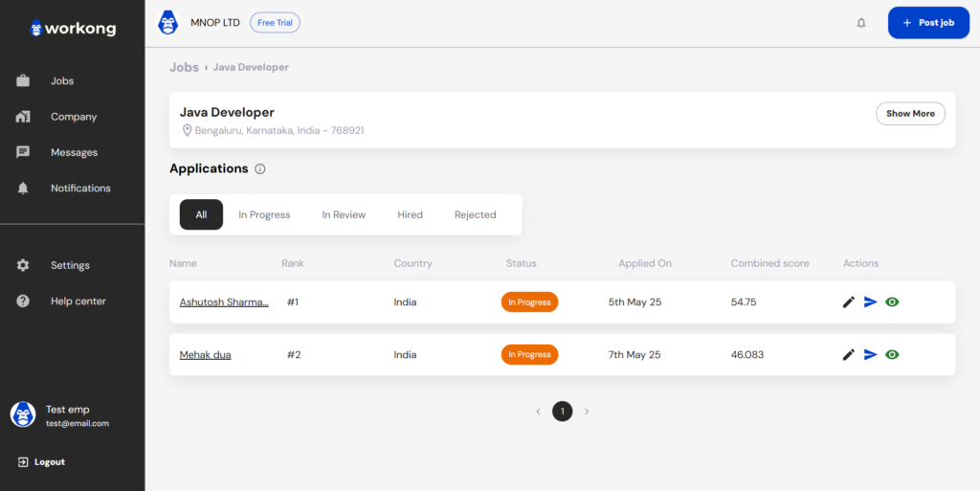Click the sidebar Notifications bell icon
The image size is (980, 491).
(23, 188)
